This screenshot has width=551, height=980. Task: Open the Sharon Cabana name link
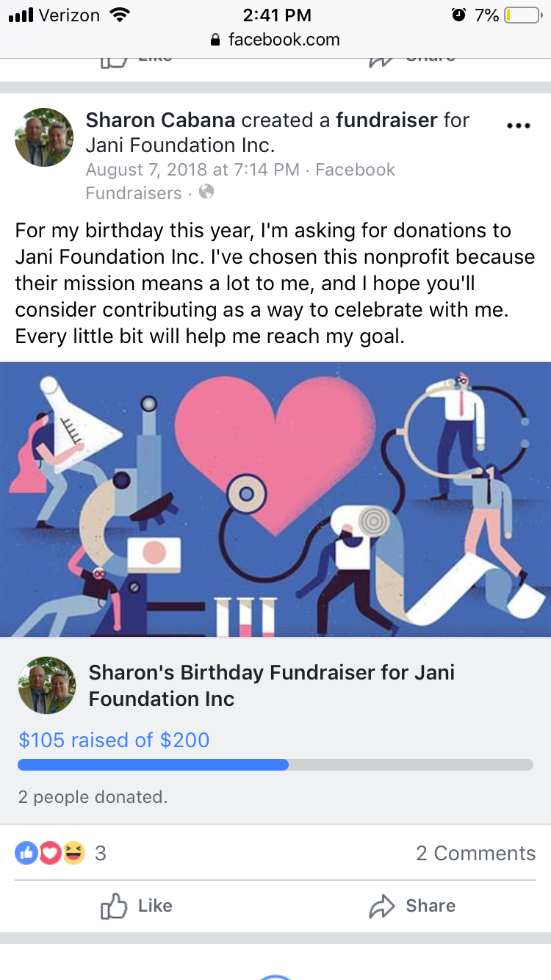(161, 120)
